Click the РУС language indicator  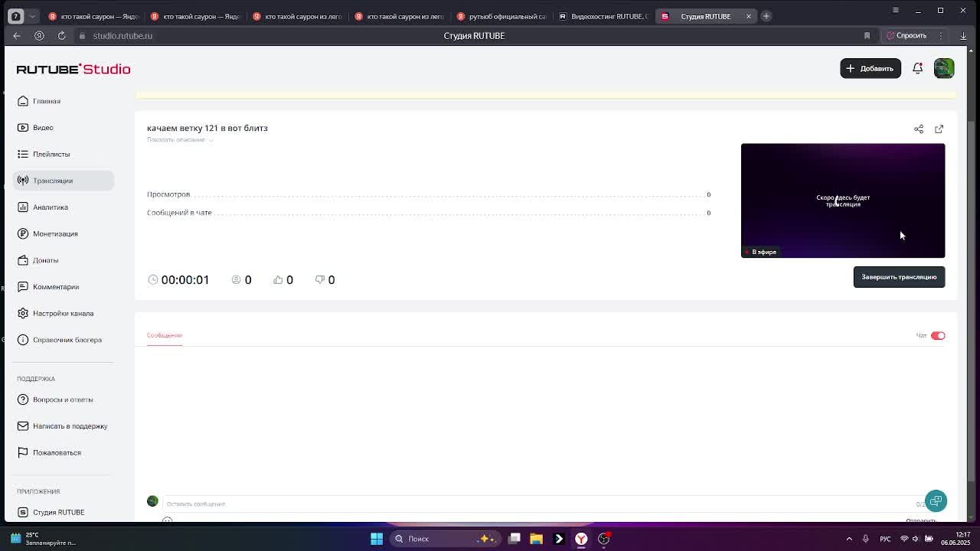[x=885, y=539]
